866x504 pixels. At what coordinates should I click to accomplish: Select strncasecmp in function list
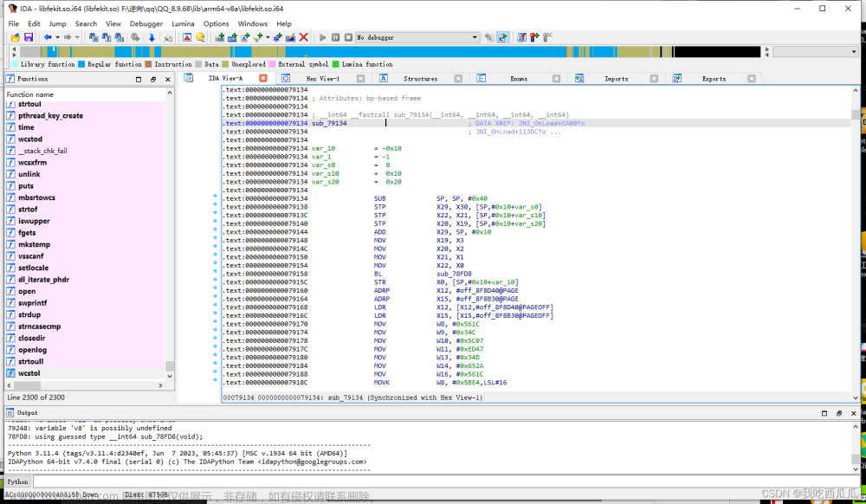(39, 326)
